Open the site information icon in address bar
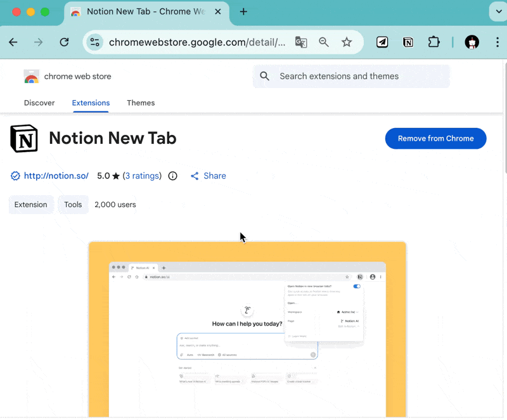This screenshot has width=507, height=420. [x=95, y=42]
